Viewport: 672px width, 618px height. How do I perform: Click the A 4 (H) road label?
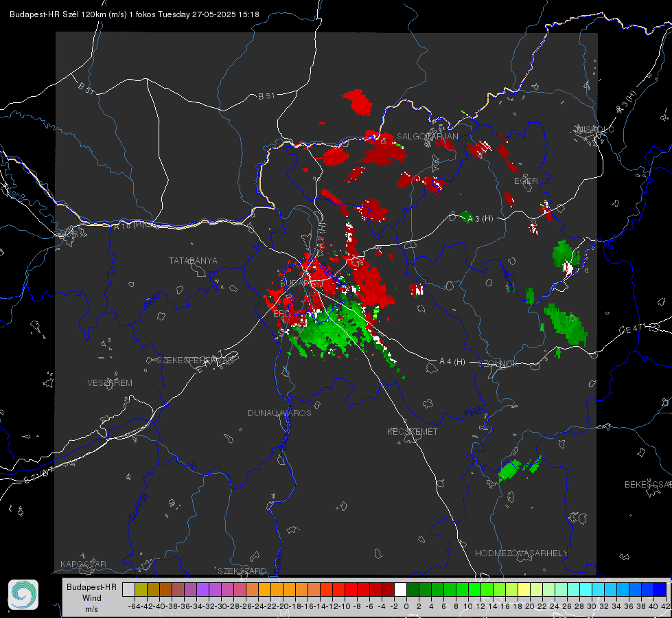pos(452,362)
